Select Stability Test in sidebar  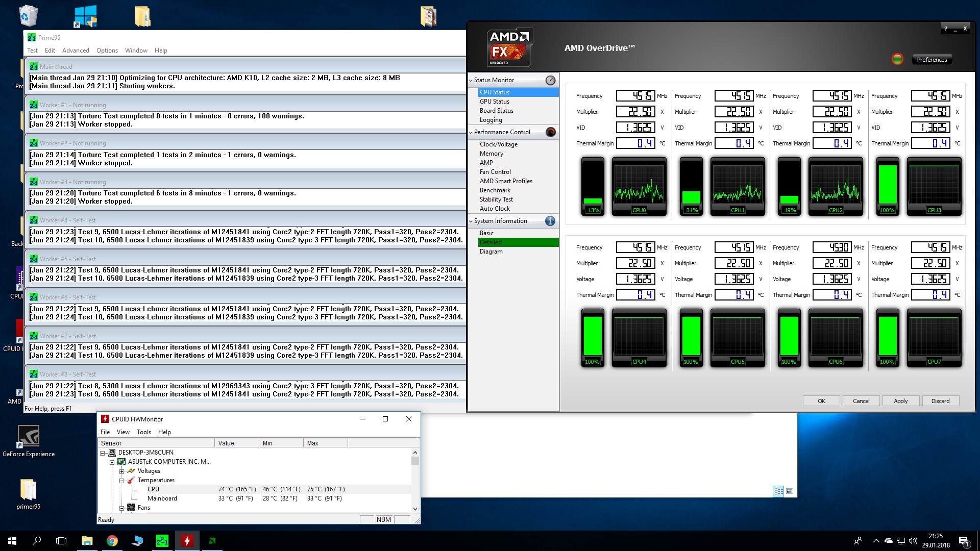(x=496, y=199)
